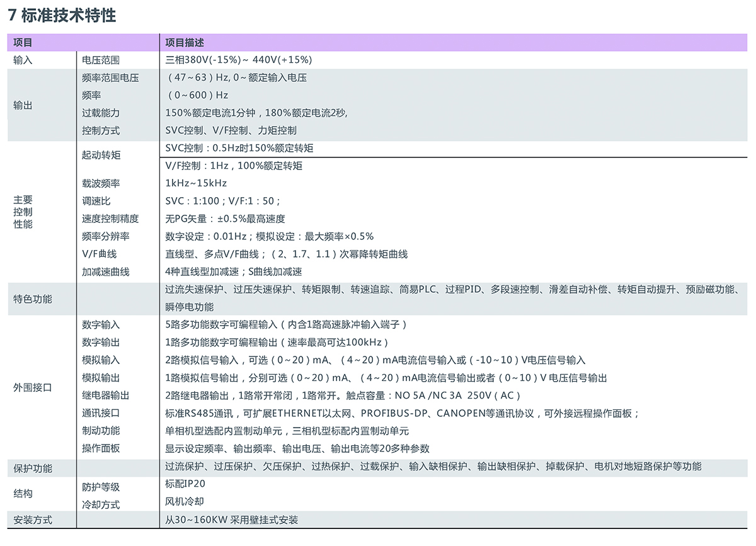The height and width of the screenshot is (546, 756).
Task: Click the 项目描述 column header
Action: click(x=185, y=43)
